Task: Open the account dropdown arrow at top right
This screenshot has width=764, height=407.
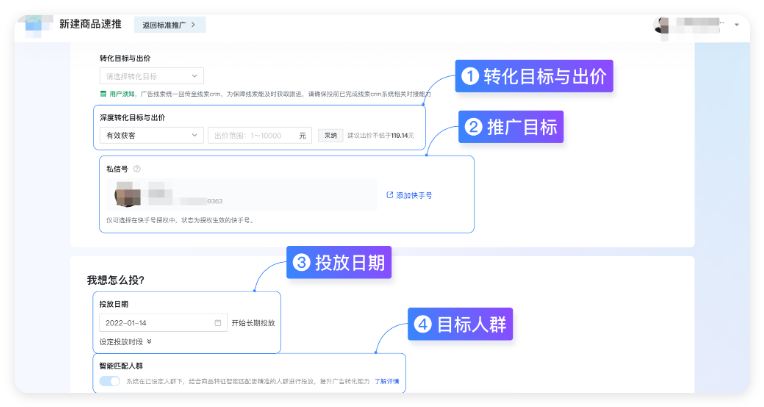Action: click(x=737, y=24)
